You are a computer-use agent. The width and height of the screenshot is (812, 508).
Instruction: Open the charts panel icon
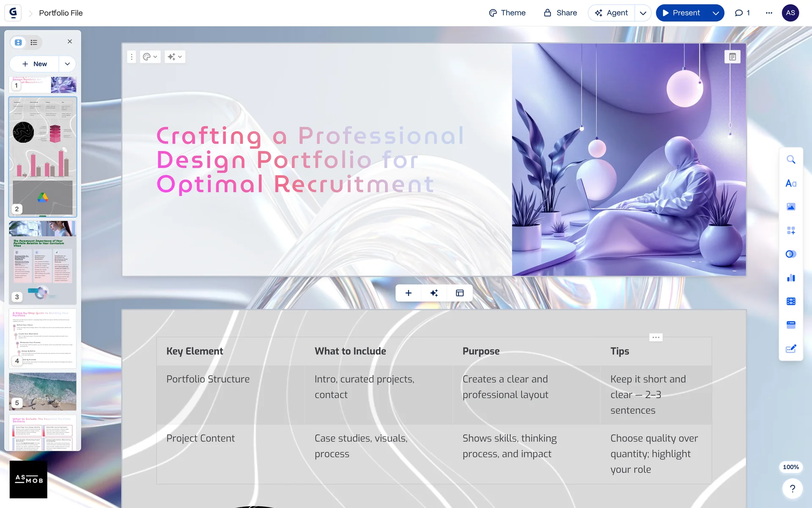(x=791, y=278)
